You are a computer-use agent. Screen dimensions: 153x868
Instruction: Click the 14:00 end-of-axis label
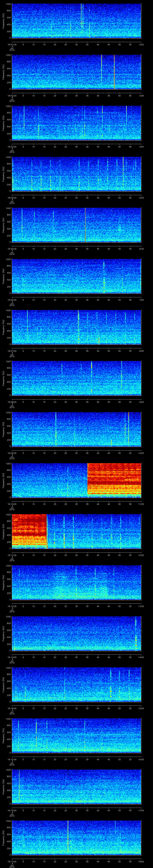coord(141,657)
